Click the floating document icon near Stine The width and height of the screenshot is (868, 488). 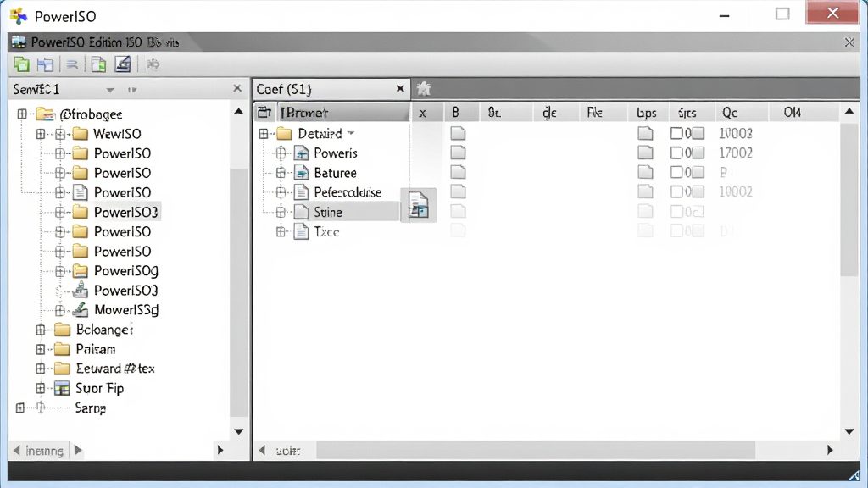419,205
